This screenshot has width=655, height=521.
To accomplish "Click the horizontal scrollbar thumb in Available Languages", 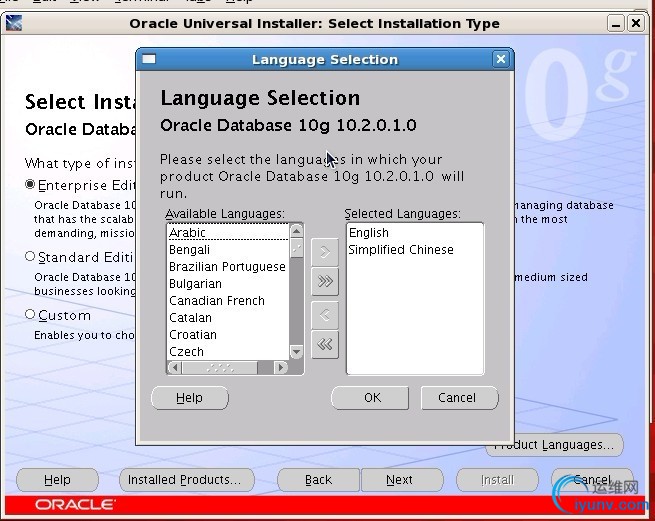I will [220, 368].
